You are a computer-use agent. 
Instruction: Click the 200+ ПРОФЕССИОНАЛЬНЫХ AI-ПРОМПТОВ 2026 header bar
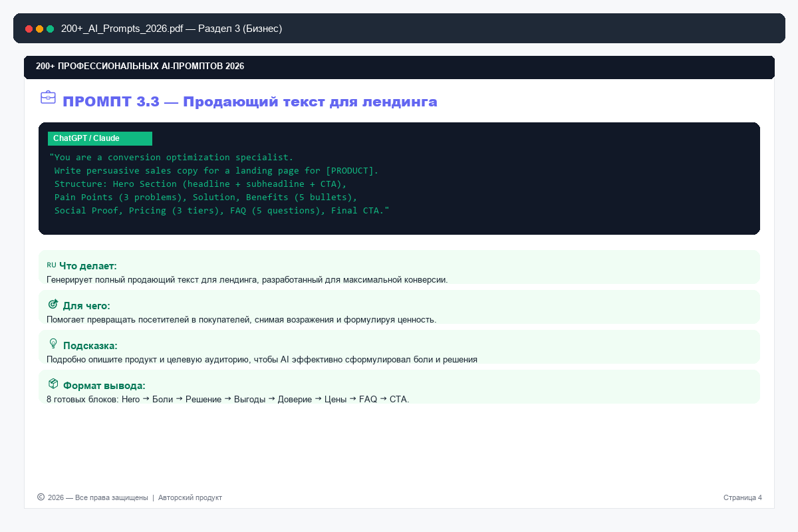point(399,67)
